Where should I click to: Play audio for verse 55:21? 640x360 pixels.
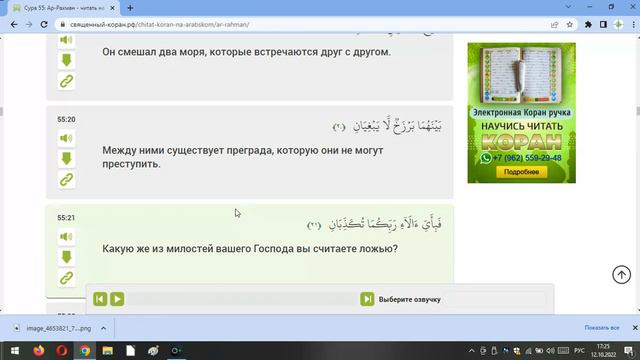click(x=66, y=237)
